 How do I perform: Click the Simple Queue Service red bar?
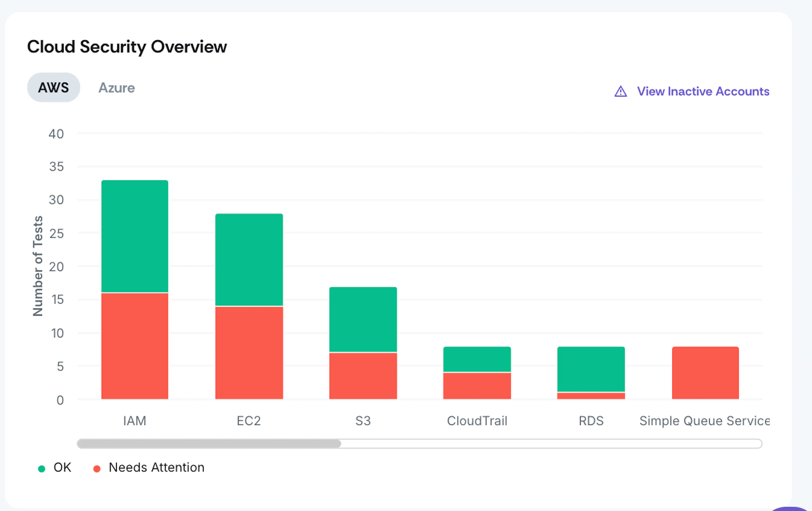705,373
